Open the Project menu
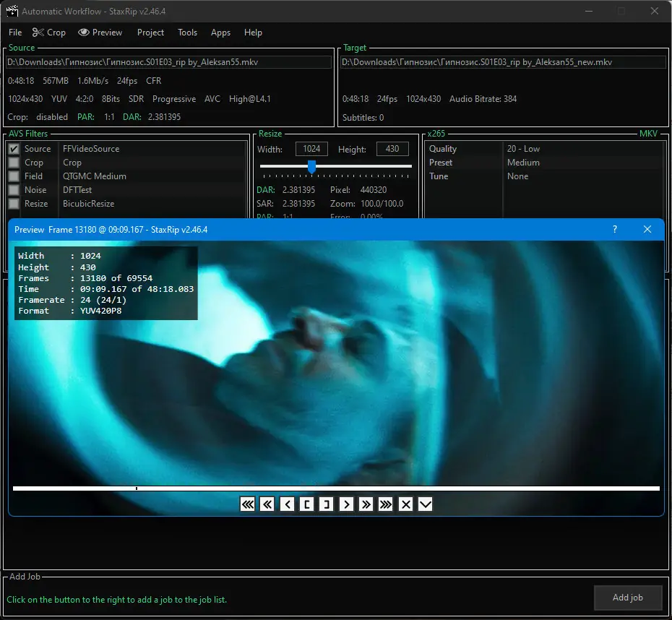 (x=150, y=33)
